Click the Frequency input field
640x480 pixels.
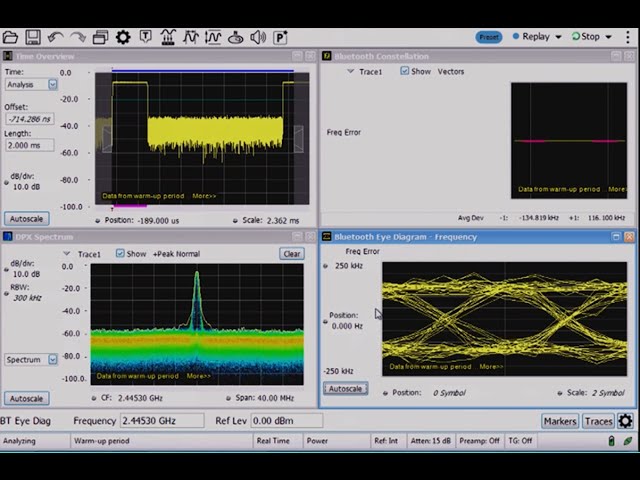(162, 421)
